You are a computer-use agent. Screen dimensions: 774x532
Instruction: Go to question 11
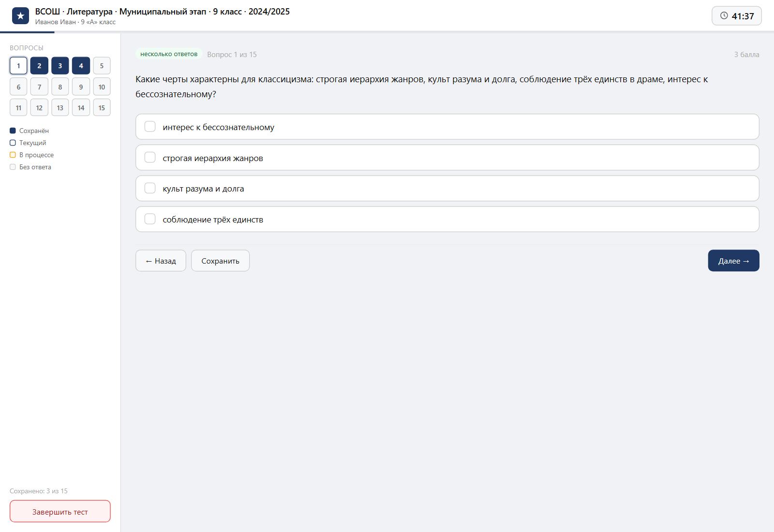[18, 107]
